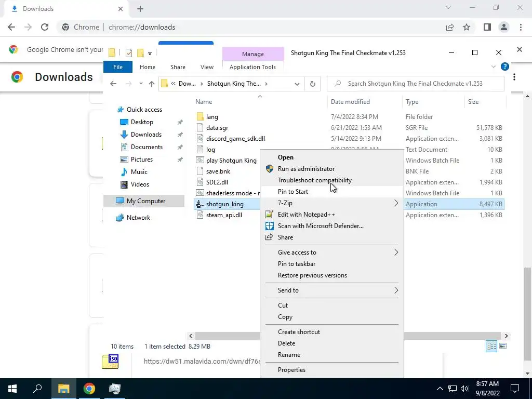Viewport: 532px width, 399px height.
Task: Choose Rename from context menu
Action: click(332, 355)
